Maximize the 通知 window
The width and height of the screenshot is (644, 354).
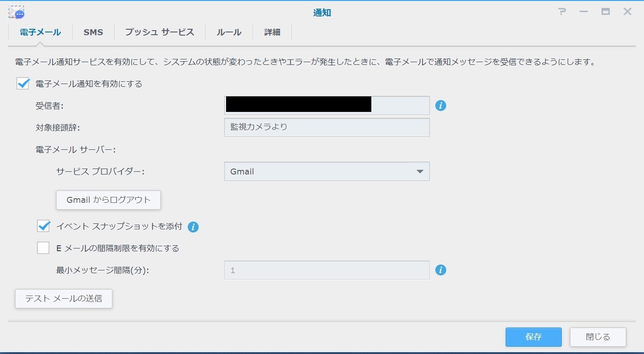click(x=606, y=12)
